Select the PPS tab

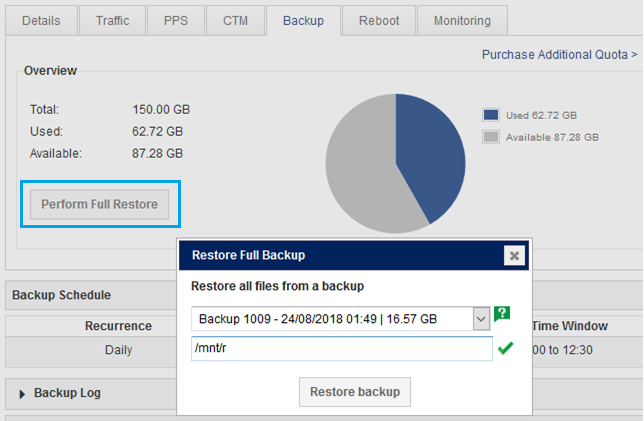click(x=174, y=20)
